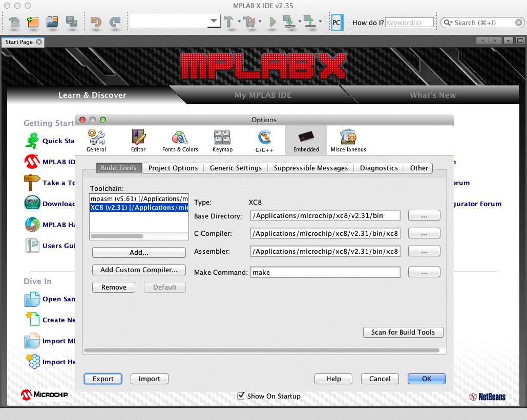Click the Scan for Build Tools button
The width and height of the screenshot is (527, 420).
pyautogui.click(x=403, y=332)
